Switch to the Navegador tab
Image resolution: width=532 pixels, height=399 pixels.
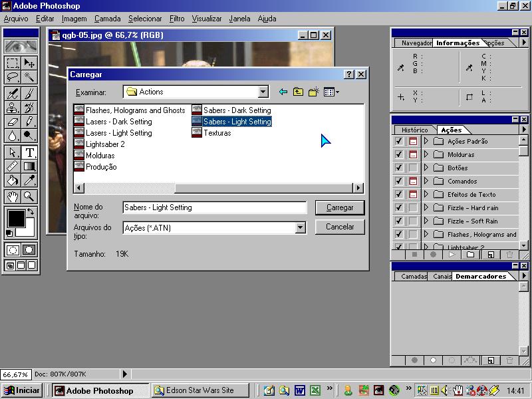point(416,43)
